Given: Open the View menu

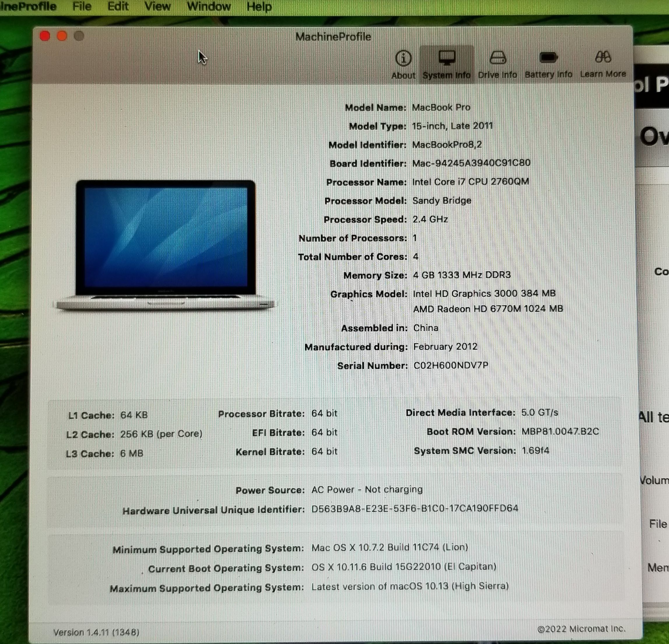Looking at the screenshot, I should coord(157,6).
